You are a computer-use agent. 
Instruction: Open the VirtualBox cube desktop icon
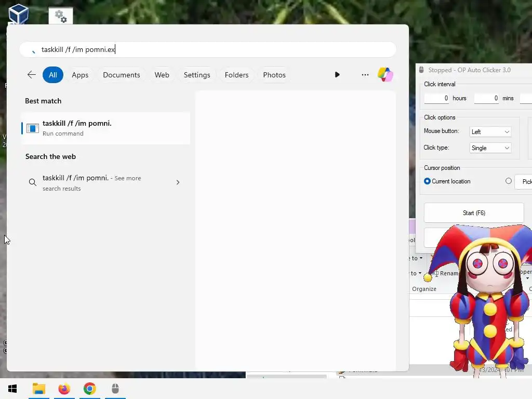click(x=18, y=14)
